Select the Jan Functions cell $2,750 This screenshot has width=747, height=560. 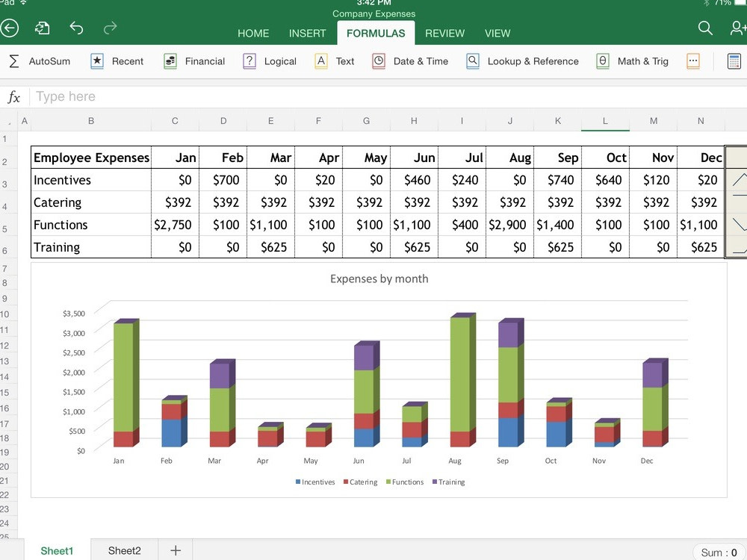click(175, 225)
